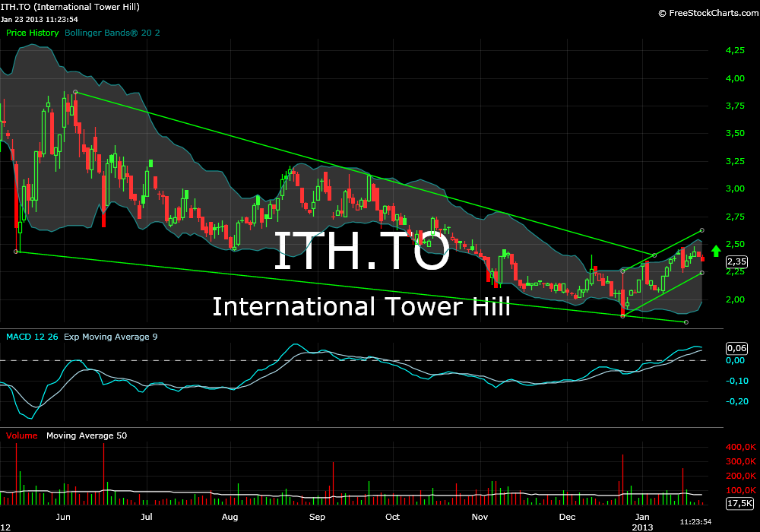Image resolution: width=760 pixels, height=532 pixels.
Task: Select the Price History legend label
Action: pos(32,33)
